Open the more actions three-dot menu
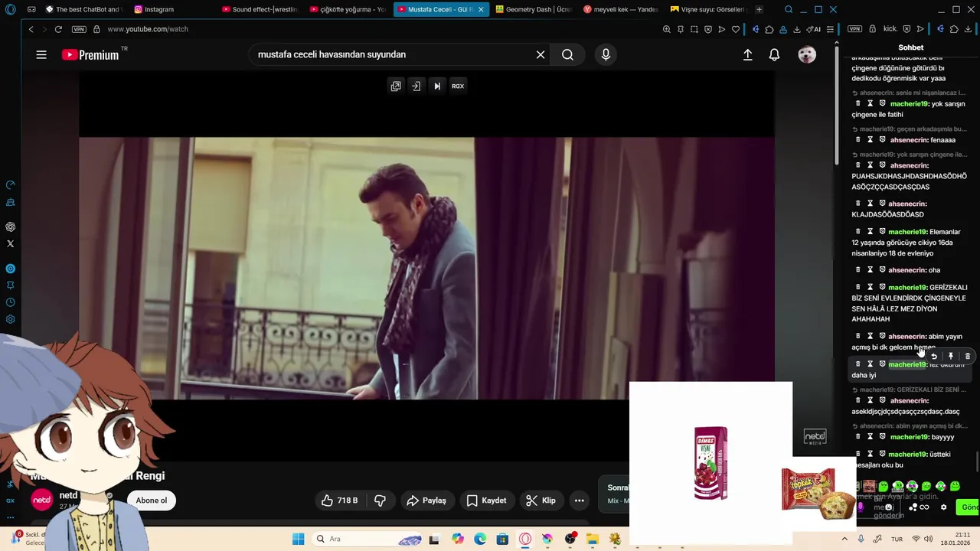The image size is (980, 551). 580,500
